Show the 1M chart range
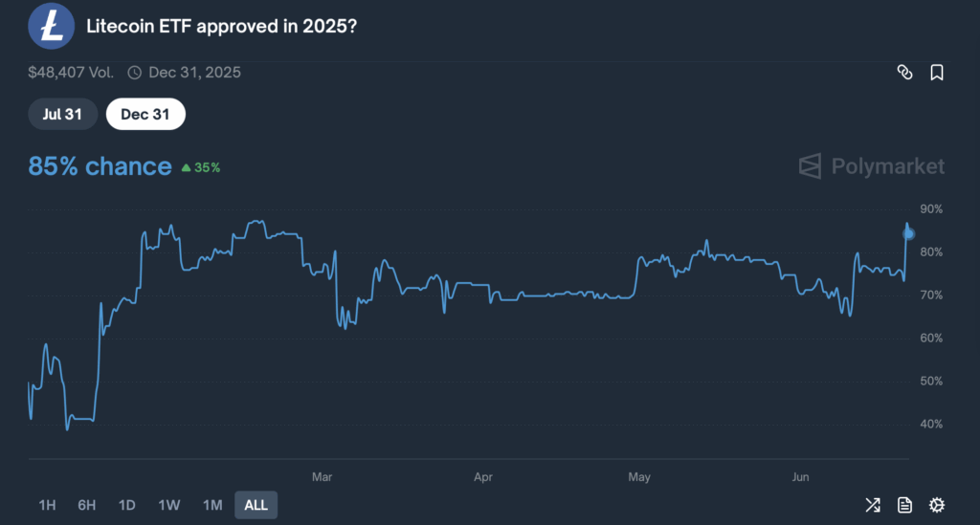980x525 pixels. point(212,505)
